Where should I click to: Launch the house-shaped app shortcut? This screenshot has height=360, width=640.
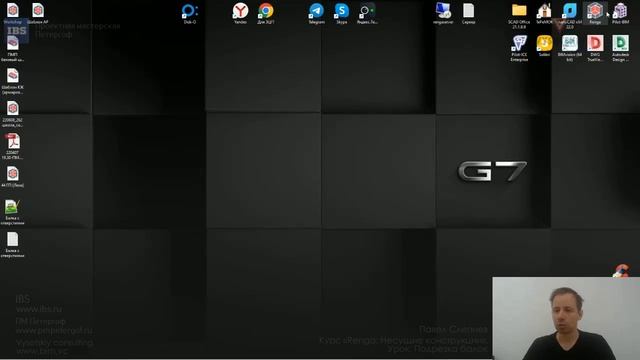tap(544, 11)
